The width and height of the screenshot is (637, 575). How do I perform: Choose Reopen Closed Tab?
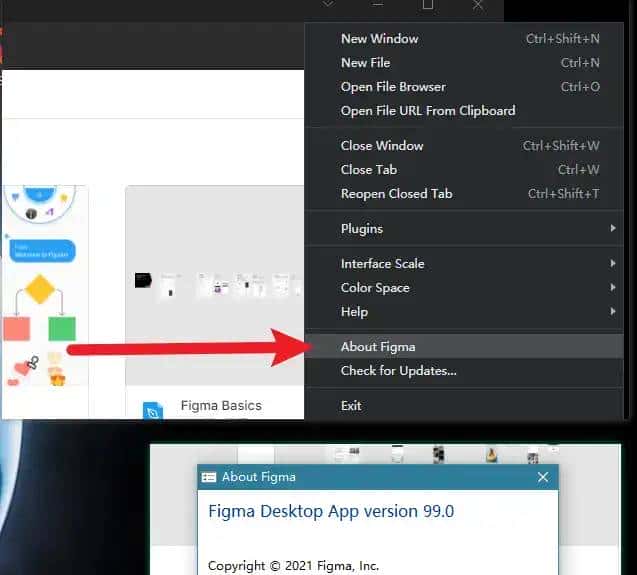pyautogui.click(x=464, y=193)
